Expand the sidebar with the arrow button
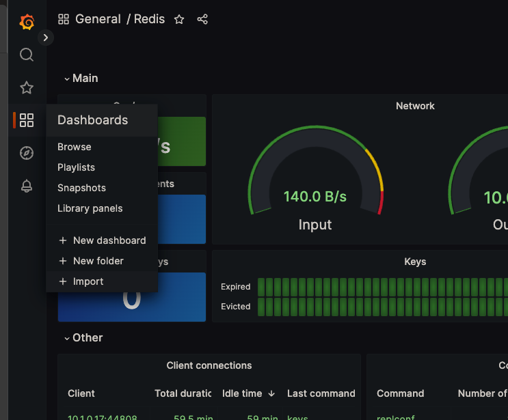Viewport: 508px width, 420px height. 46,38
